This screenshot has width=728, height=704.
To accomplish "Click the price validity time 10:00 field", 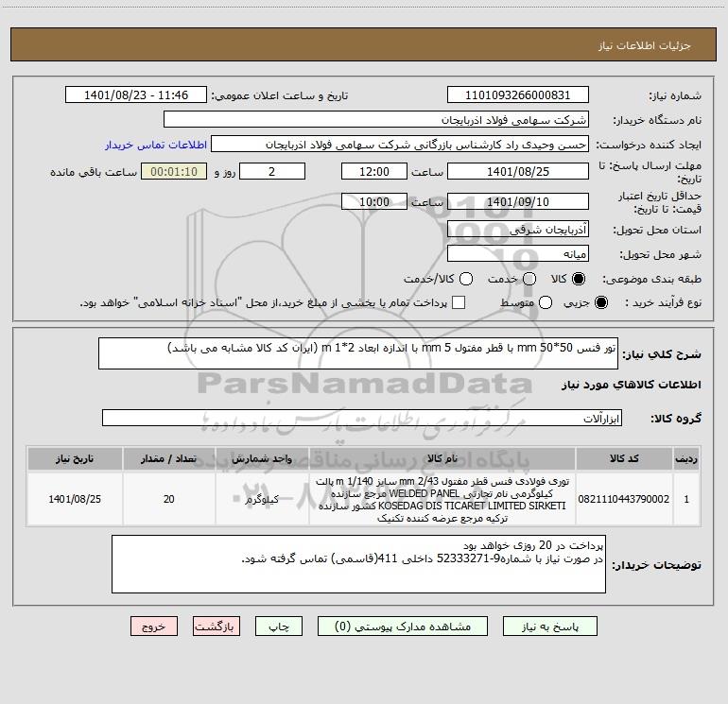I will click(374, 201).
